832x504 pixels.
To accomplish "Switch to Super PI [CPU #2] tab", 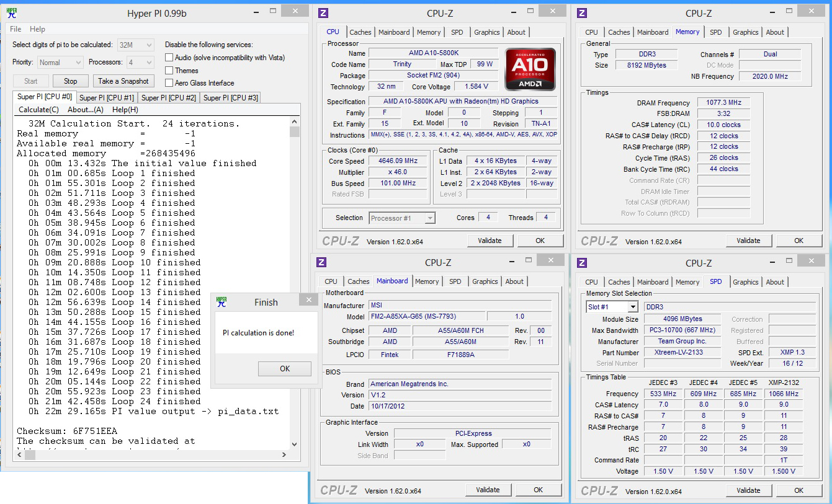I will 169,97.
